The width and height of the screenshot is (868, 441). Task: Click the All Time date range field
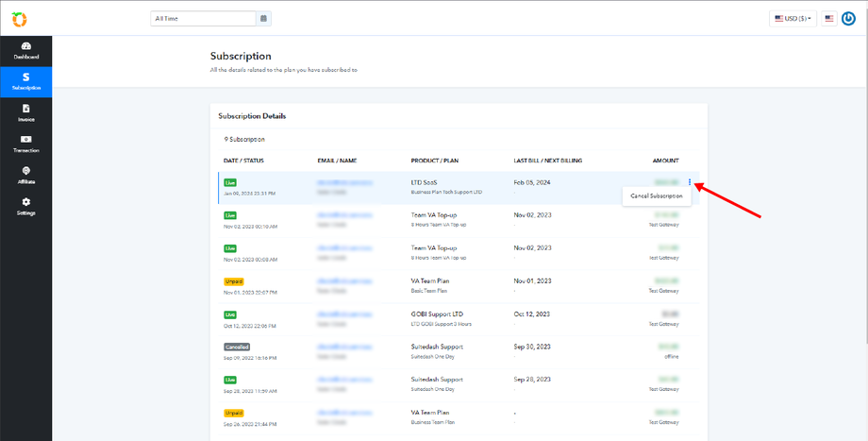[203, 18]
